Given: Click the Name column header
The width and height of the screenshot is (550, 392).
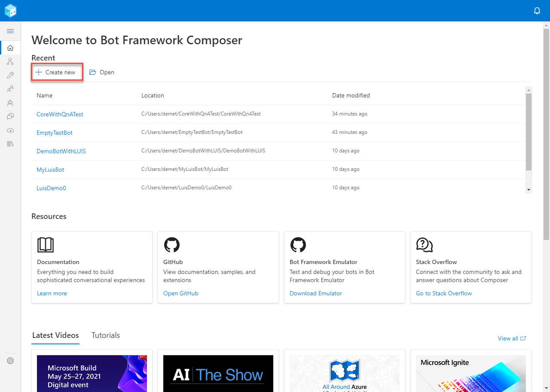Looking at the screenshot, I should click(45, 95).
